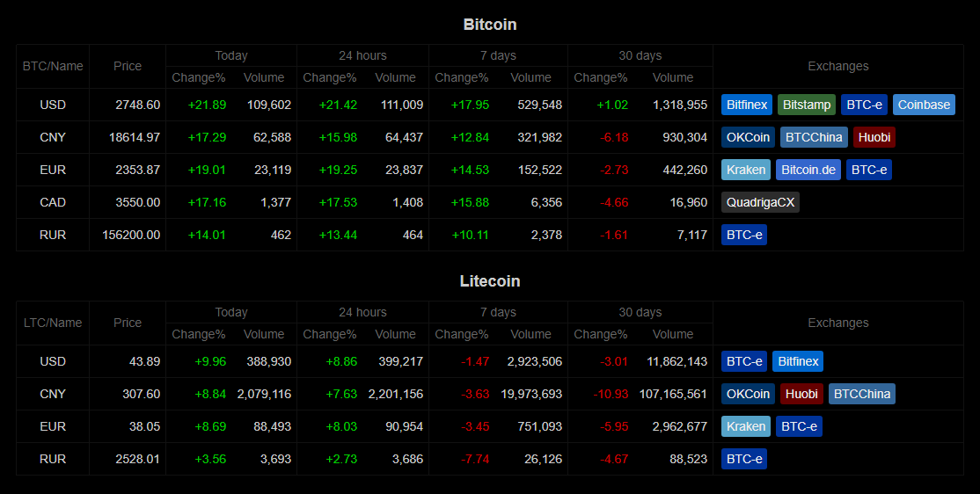Click the 107,165,561 volume value
980x494 pixels.
pos(673,394)
